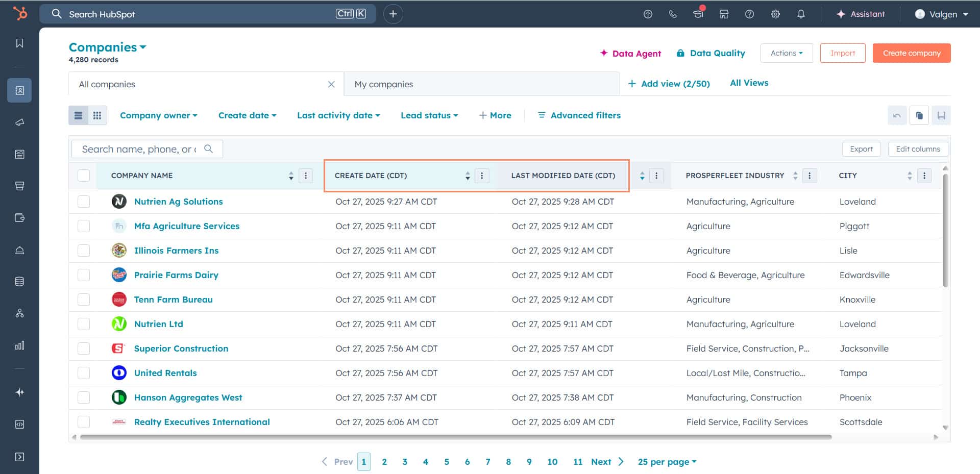The width and height of the screenshot is (980, 474).
Task: Check the Superior Construction row checkbox
Action: (x=84, y=348)
